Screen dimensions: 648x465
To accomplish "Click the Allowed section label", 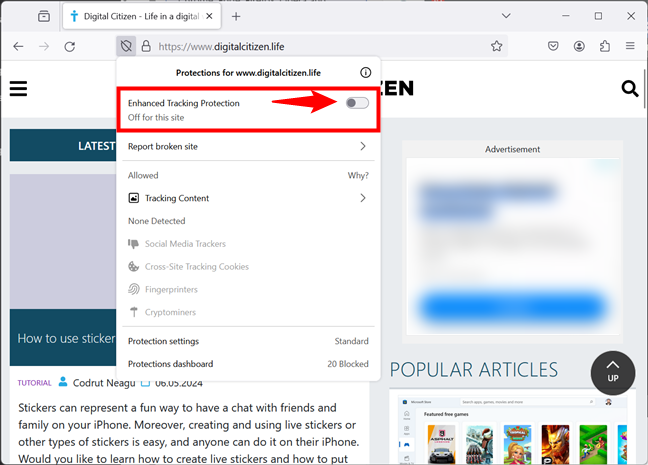I will tap(143, 176).
